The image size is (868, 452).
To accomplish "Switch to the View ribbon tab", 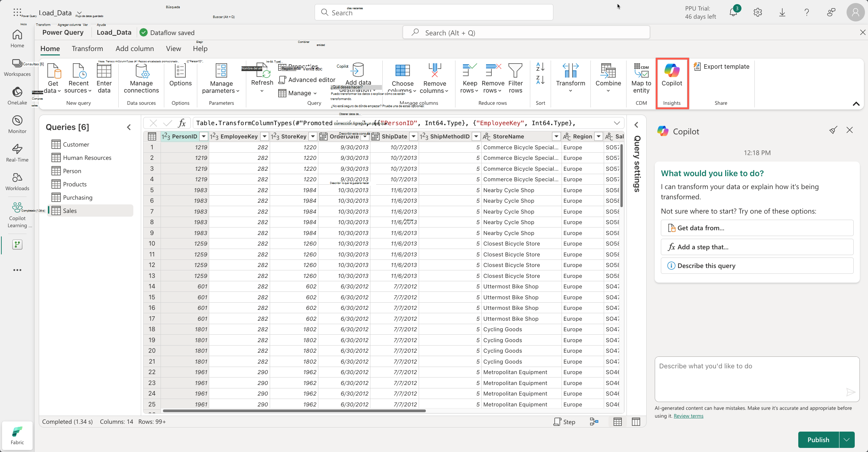I will coord(173,49).
